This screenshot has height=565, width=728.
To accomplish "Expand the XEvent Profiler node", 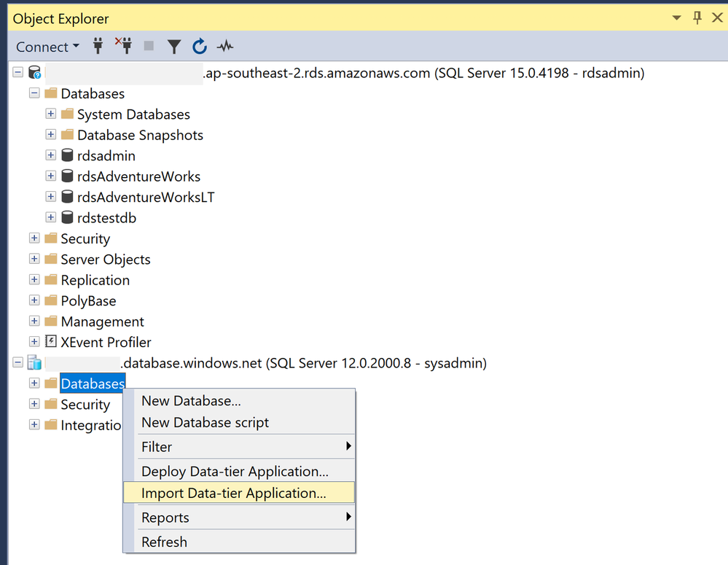I will click(34, 341).
